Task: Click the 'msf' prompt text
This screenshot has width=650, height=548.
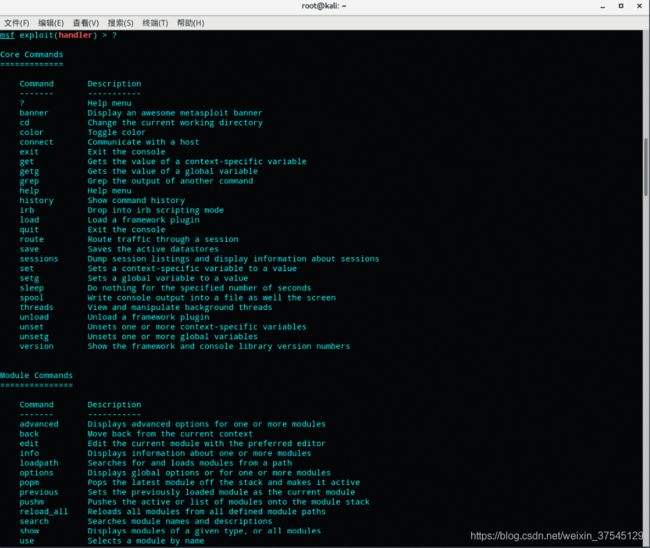Action: [x=7, y=35]
